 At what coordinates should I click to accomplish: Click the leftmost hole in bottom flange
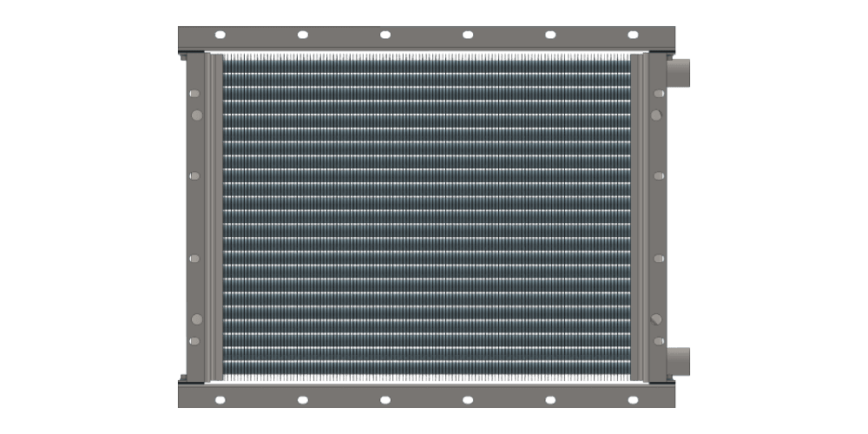(x=220, y=399)
